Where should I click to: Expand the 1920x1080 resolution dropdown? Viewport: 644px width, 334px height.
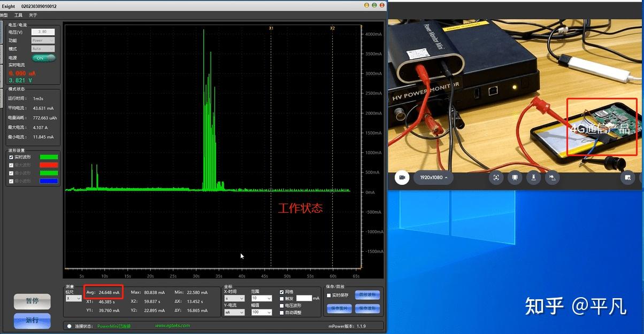click(x=432, y=177)
